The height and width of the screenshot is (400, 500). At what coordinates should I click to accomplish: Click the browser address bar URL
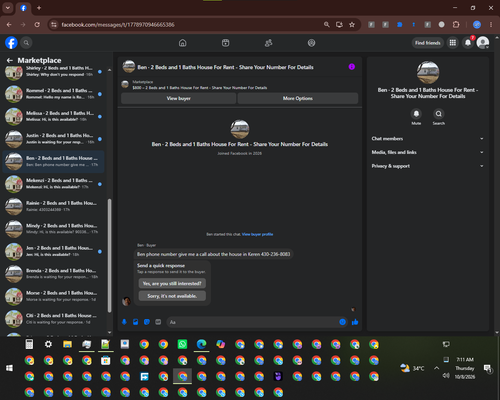coord(118,25)
